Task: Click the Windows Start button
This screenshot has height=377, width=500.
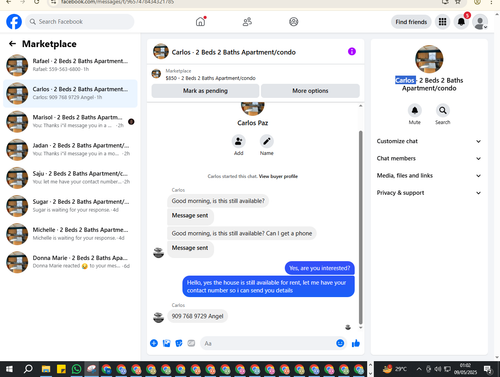Action: 9,369
